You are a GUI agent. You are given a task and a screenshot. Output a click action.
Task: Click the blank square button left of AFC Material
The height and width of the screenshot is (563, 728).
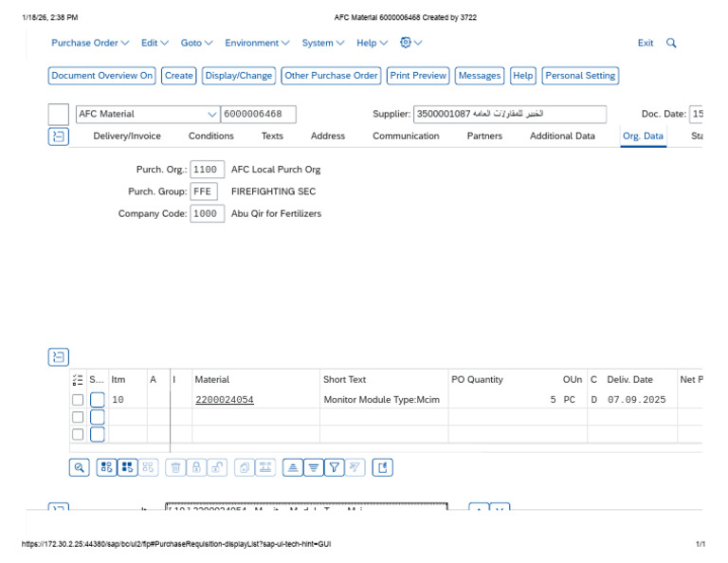point(59,114)
